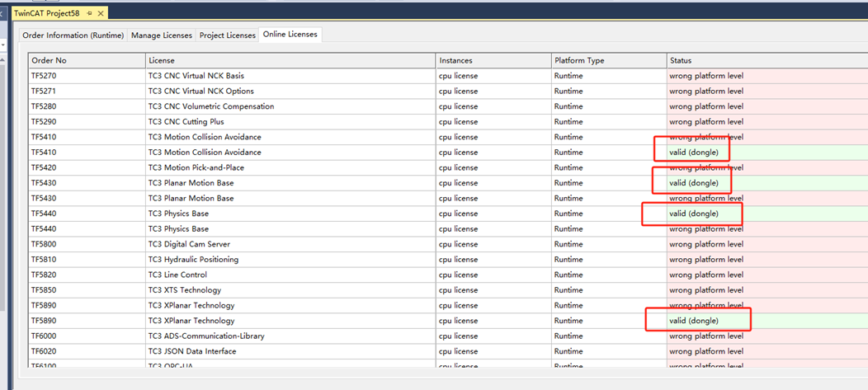The height and width of the screenshot is (390, 868).
Task: Click valid (dongle) status for Physics Base
Action: coord(694,214)
